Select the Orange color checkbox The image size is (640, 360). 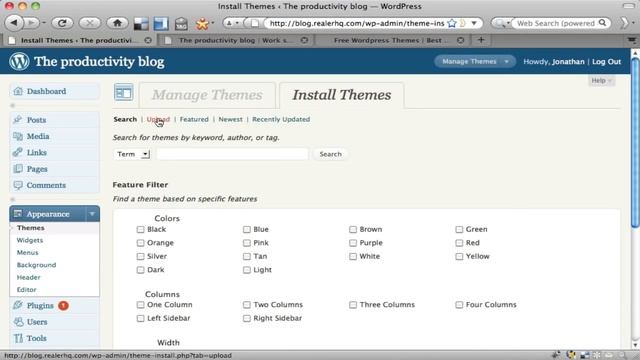click(x=140, y=243)
